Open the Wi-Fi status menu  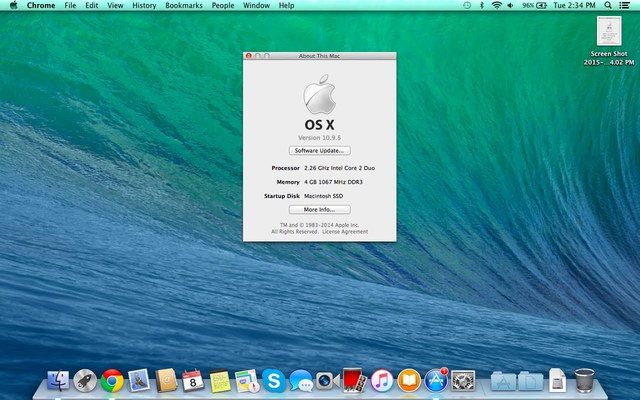[496, 5]
